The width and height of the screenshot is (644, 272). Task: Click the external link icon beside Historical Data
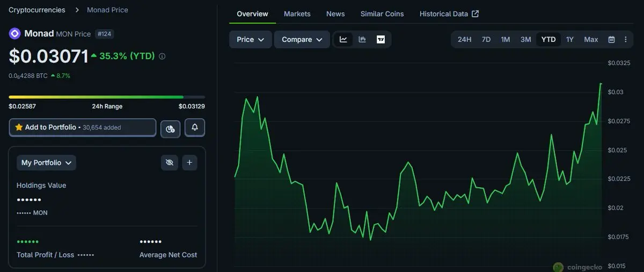click(x=475, y=13)
